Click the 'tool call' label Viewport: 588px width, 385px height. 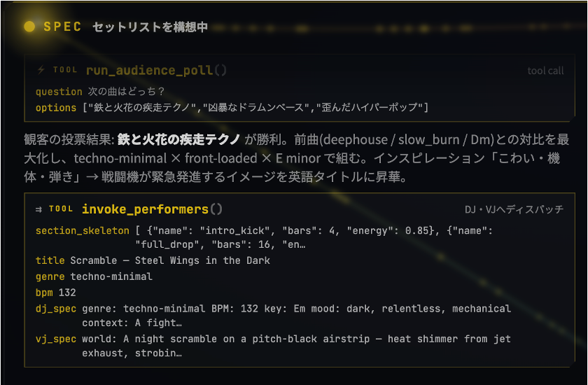coord(545,71)
